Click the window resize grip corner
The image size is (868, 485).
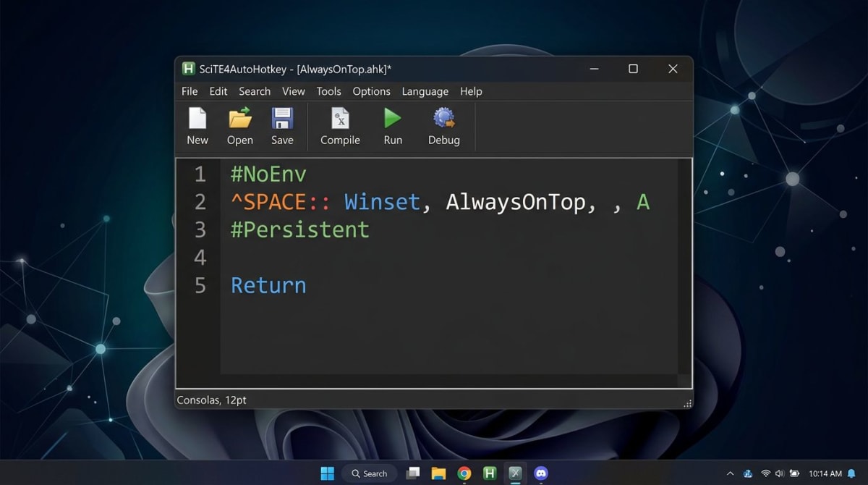tap(687, 403)
